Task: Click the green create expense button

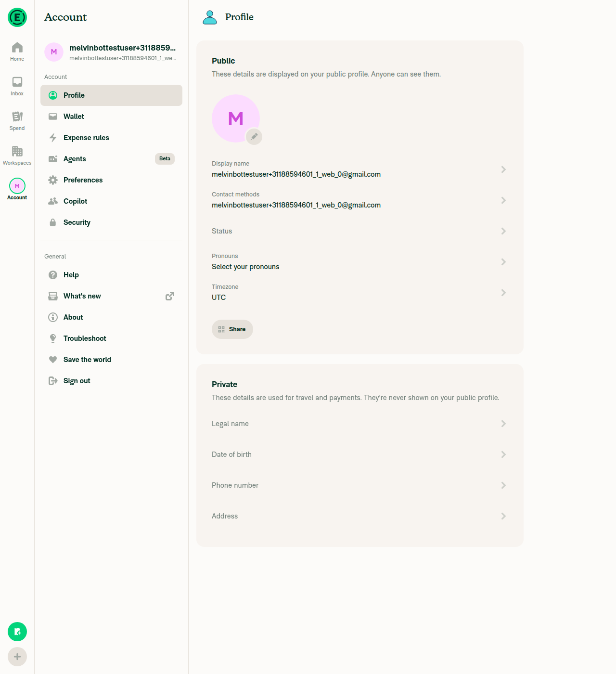Action: [17, 632]
